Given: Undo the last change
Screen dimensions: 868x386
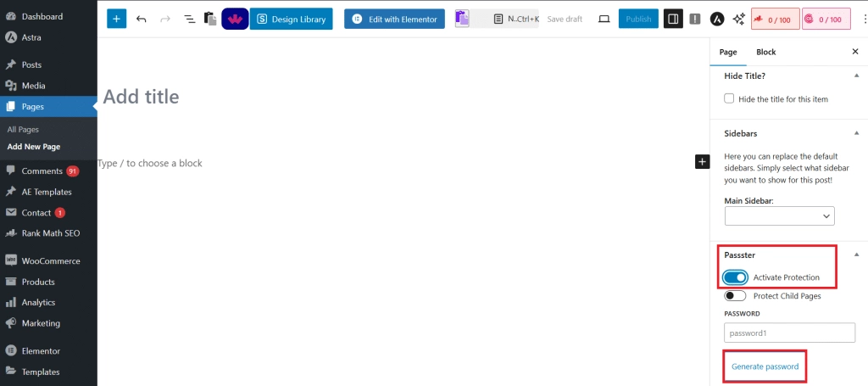Looking at the screenshot, I should pos(142,19).
